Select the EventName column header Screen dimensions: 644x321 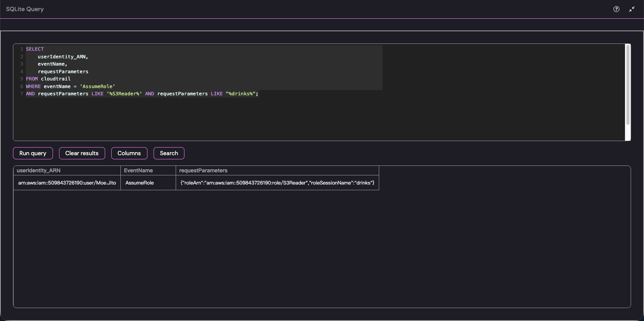pos(148,170)
